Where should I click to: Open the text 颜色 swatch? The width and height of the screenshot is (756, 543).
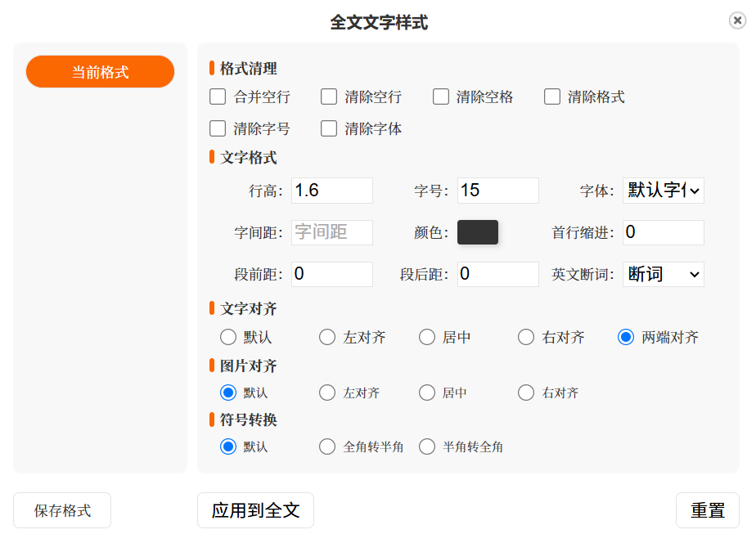(478, 232)
